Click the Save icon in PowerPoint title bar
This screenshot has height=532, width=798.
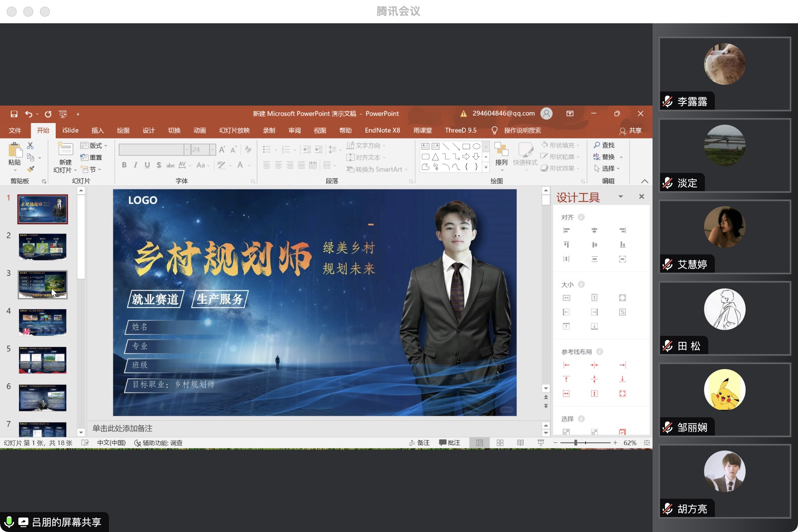point(14,114)
